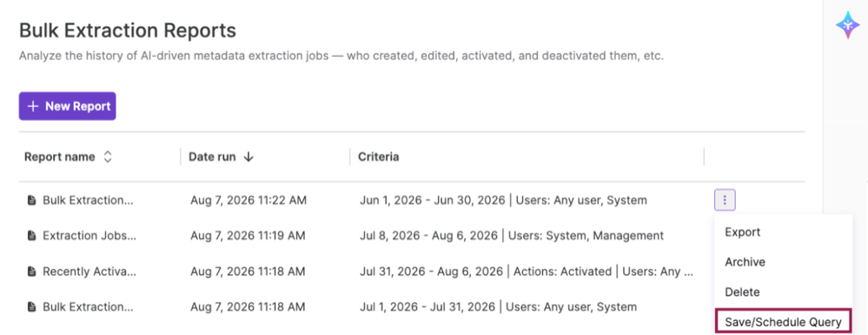
Task: Sort by Report name column arrows
Action: pyautogui.click(x=108, y=157)
